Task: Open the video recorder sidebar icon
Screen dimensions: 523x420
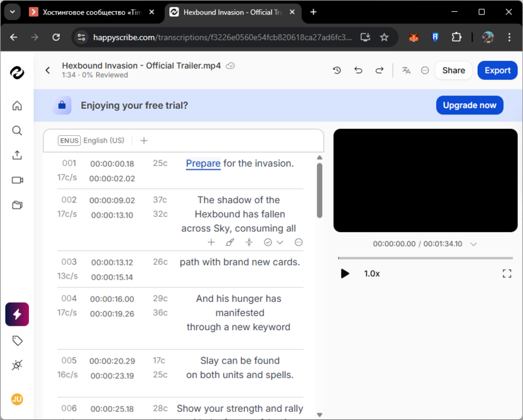Action: pos(17,180)
